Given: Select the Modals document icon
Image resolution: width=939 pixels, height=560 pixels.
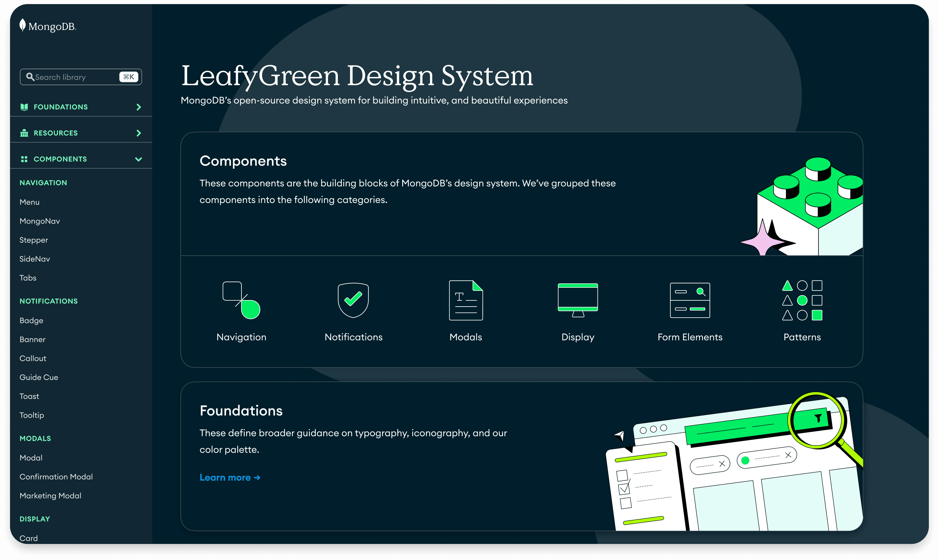Looking at the screenshot, I should 466,300.
